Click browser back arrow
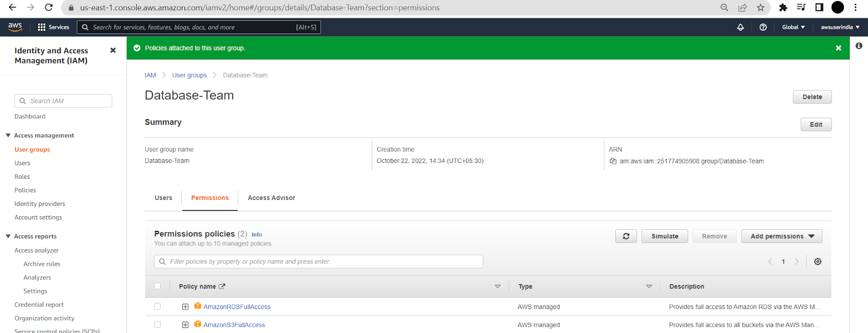 click(x=12, y=8)
